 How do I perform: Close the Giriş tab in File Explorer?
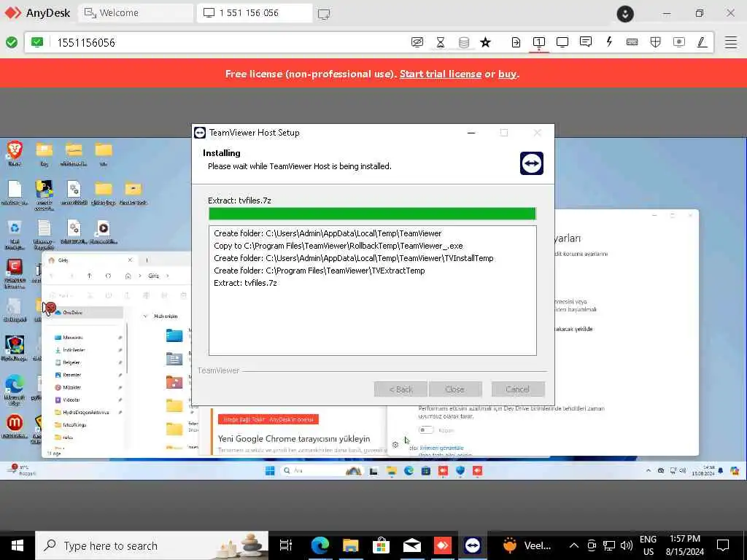click(x=130, y=260)
